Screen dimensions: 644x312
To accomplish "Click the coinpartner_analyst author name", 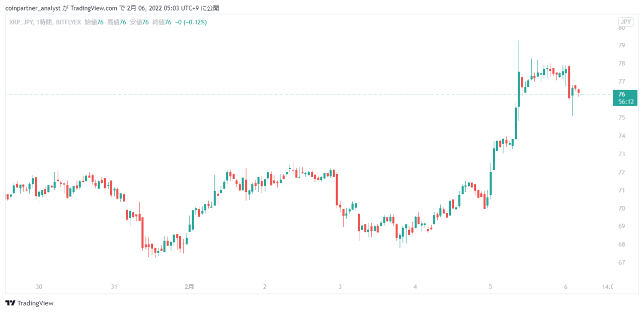I will [31, 8].
